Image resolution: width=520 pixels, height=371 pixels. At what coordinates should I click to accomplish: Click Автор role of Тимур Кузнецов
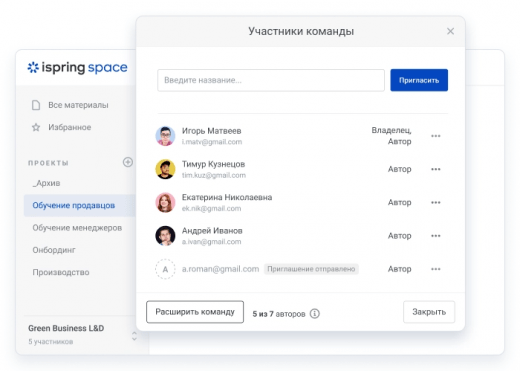click(x=400, y=169)
